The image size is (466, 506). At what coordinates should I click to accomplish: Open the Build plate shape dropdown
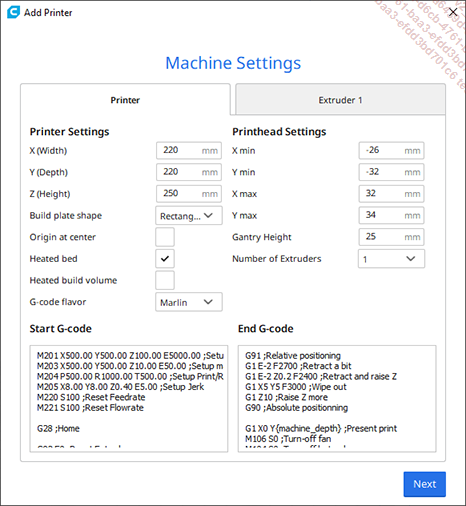pos(189,216)
